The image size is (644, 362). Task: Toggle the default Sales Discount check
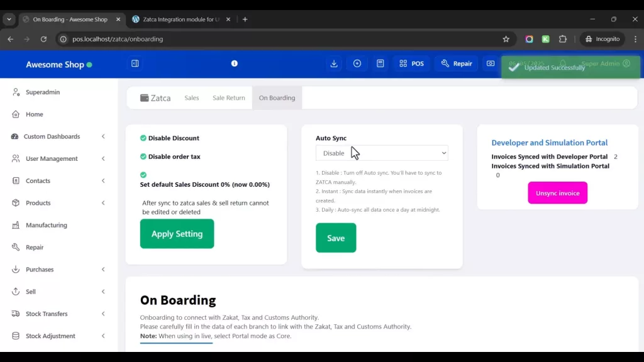point(143,175)
